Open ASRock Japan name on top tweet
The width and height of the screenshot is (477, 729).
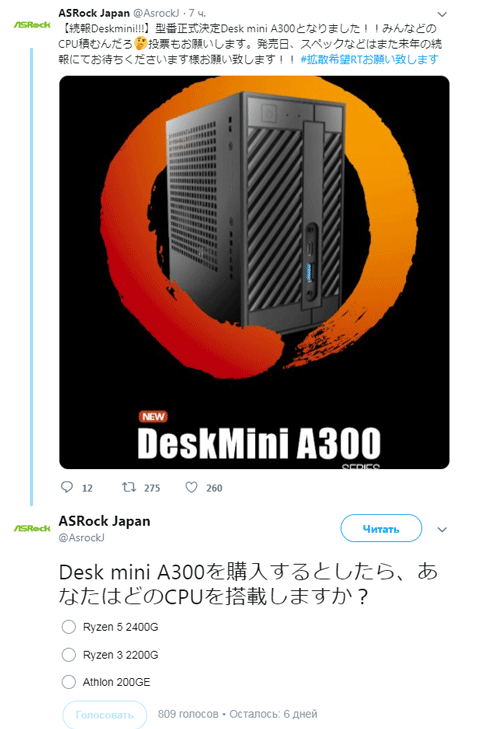pyautogui.click(x=94, y=13)
